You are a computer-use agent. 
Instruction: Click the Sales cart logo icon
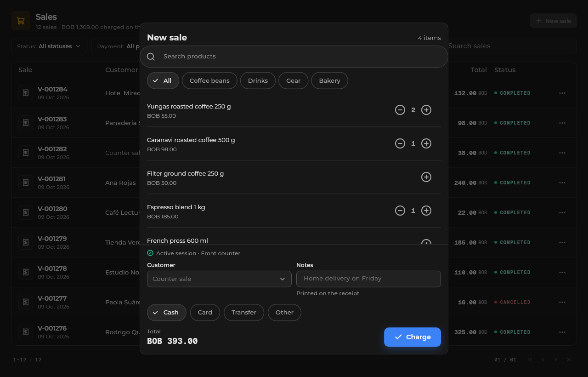pyautogui.click(x=21, y=21)
